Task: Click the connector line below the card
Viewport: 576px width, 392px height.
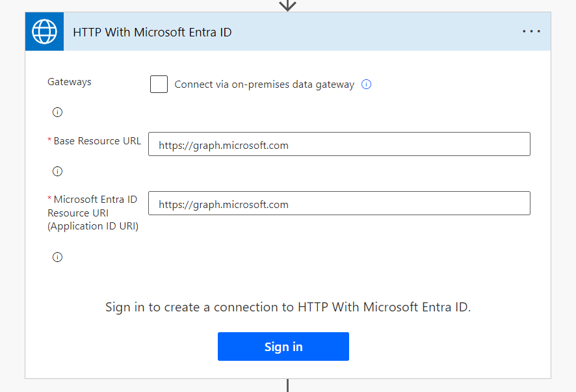Action: tap(287, 385)
